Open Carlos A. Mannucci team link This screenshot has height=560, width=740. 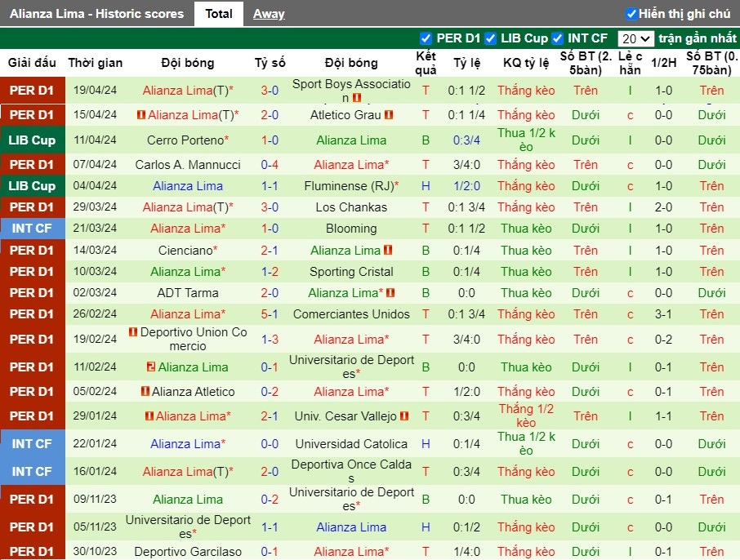[188, 165]
